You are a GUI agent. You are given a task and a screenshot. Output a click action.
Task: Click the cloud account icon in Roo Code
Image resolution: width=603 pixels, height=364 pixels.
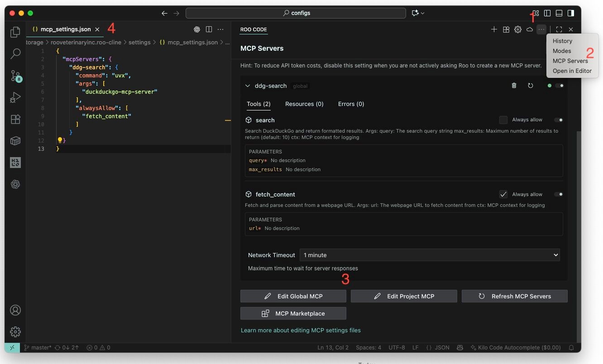click(x=529, y=29)
